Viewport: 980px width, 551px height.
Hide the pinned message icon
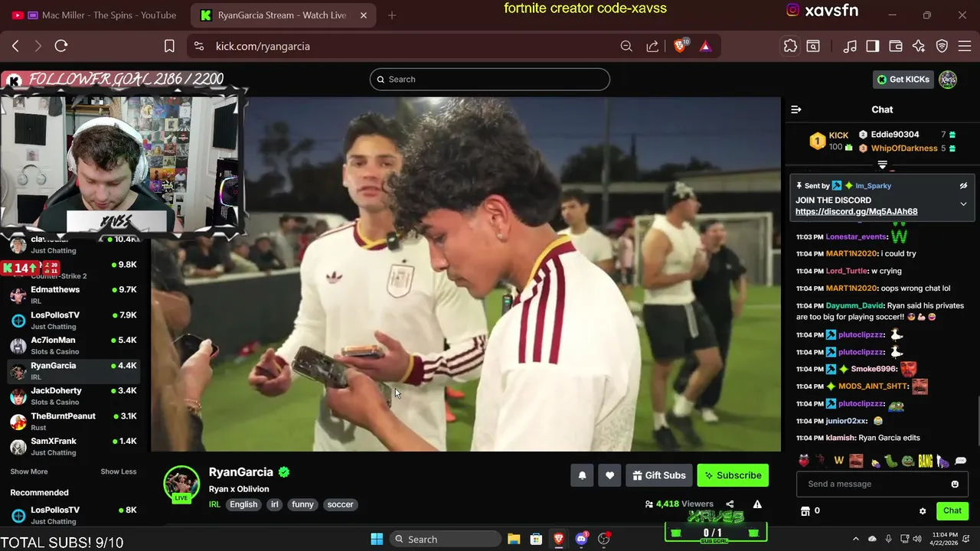click(963, 186)
